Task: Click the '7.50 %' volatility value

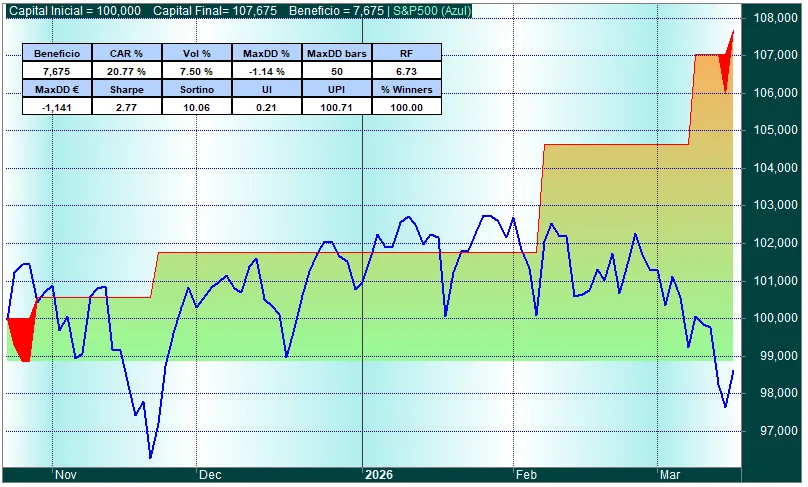Action: pyautogui.click(x=197, y=71)
